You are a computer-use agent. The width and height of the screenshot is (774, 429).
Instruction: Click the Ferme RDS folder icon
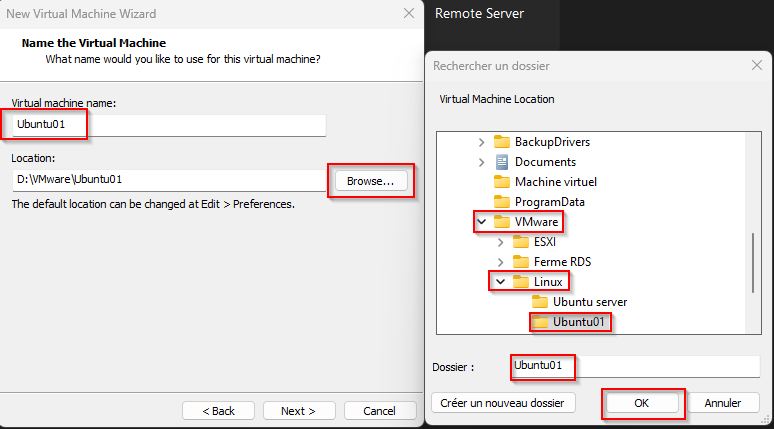(x=520, y=262)
